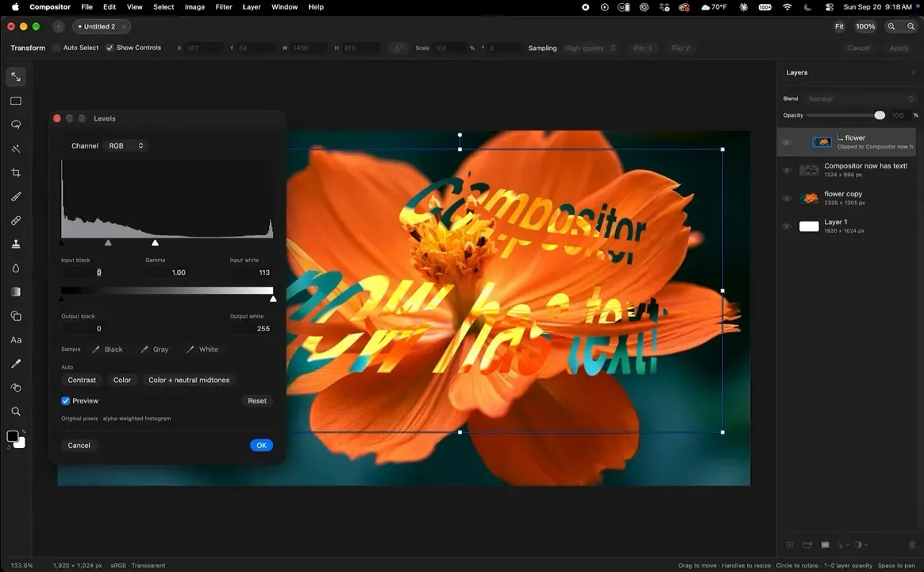This screenshot has height=572, width=924.
Task: Hide Layer 1 with its eye icon
Action: [786, 226]
